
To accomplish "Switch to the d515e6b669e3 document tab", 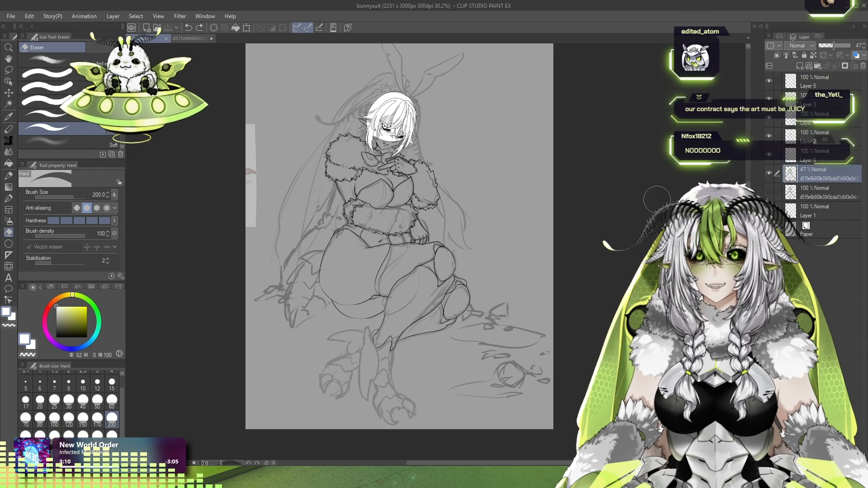I will (189, 38).
